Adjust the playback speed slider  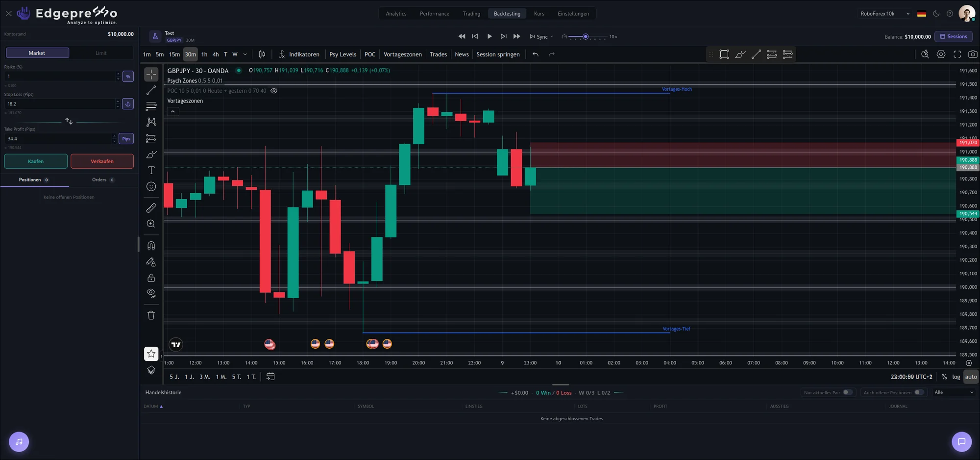tap(586, 37)
